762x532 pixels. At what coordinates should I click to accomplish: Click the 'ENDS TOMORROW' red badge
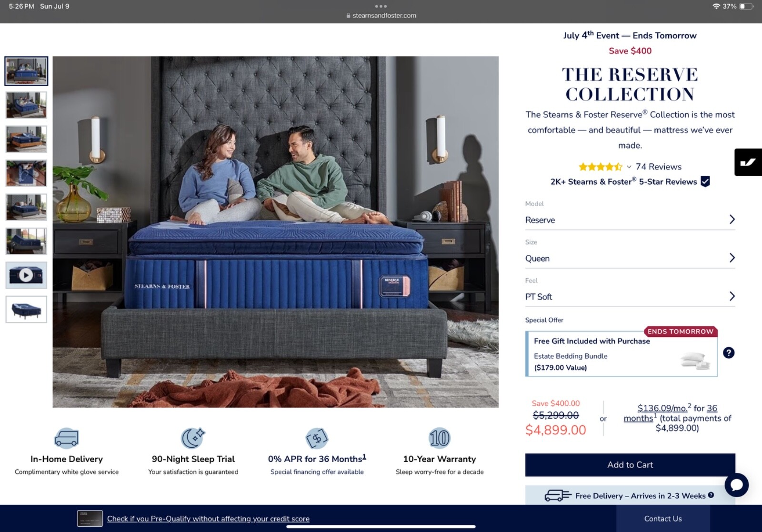tap(681, 331)
